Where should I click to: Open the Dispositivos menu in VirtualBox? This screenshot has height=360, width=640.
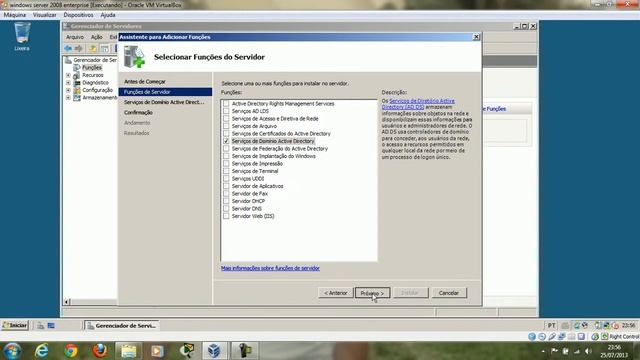(x=78, y=15)
